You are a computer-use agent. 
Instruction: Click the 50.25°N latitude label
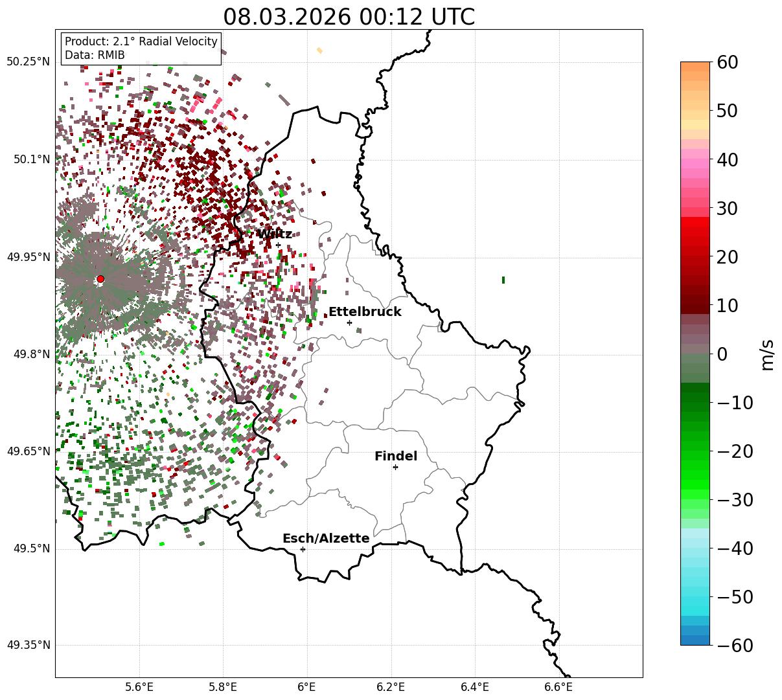pyautogui.click(x=28, y=62)
